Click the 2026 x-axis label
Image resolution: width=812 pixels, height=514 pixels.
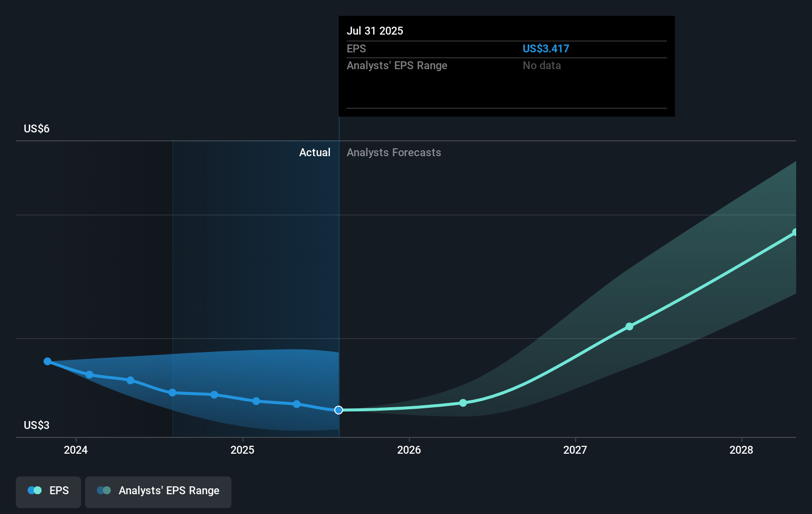409,450
